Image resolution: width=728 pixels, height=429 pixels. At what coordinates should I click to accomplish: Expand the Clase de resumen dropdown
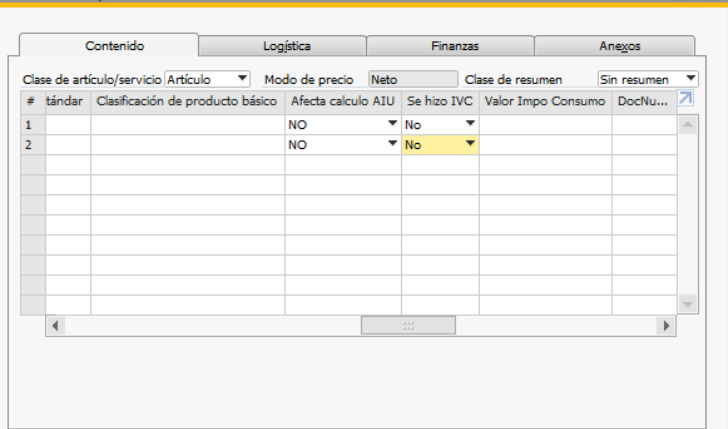[691, 78]
